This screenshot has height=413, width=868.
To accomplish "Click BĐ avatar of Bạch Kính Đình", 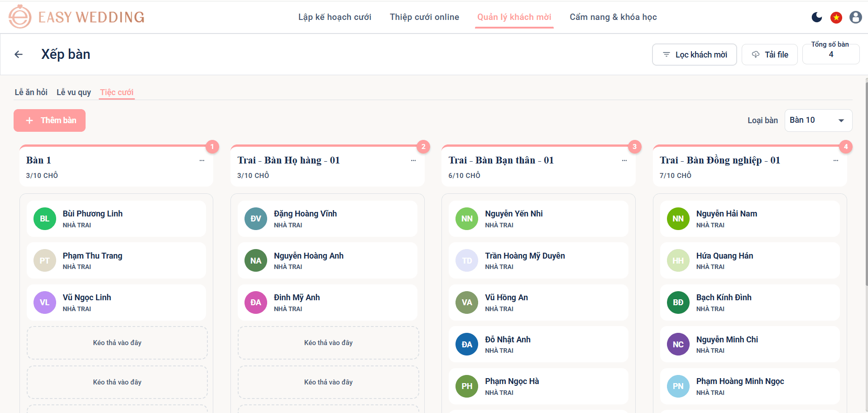I will 678,303.
